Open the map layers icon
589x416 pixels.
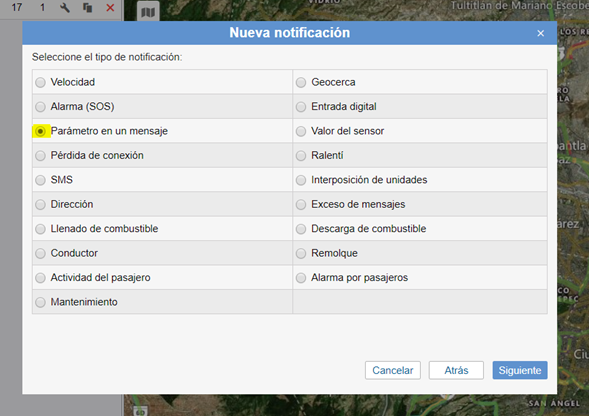(148, 12)
